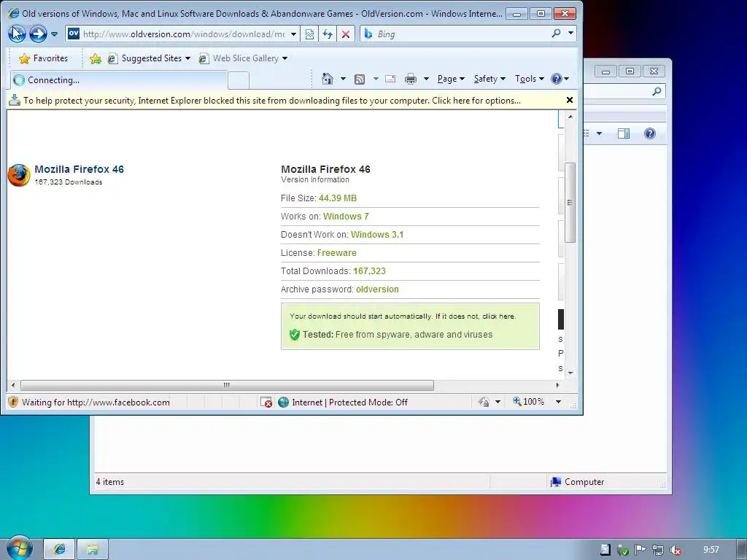The height and width of the screenshot is (560, 747).
Task: Open a new blank tab
Action: pyautogui.click(x=239, y=80)
